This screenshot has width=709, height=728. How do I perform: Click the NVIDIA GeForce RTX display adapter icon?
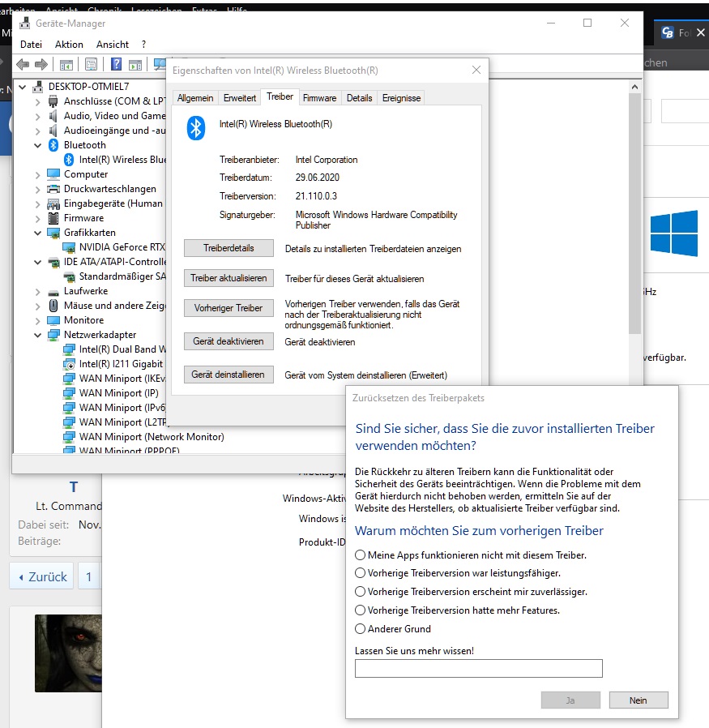[69, 247]
